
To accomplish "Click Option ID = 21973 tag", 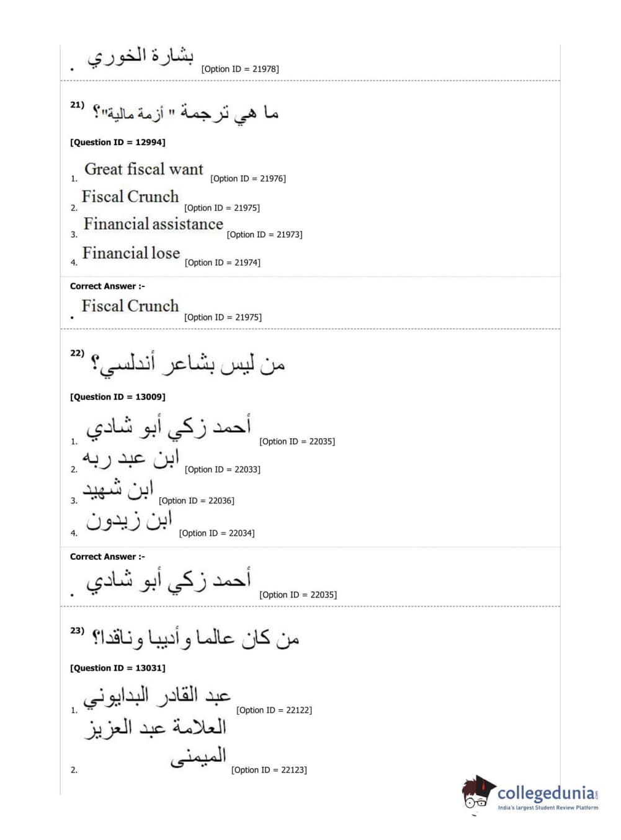I will (x=264, y=234).
